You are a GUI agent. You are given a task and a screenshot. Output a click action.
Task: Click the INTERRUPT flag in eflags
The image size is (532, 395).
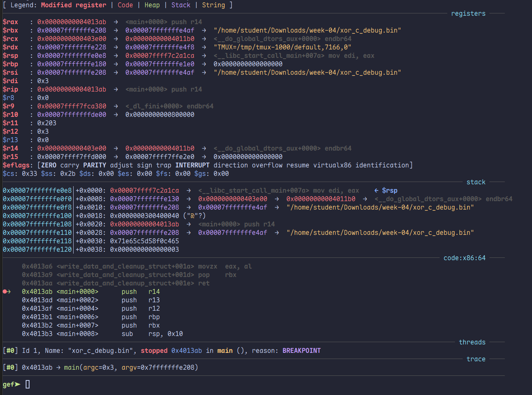tap(192, 165)
